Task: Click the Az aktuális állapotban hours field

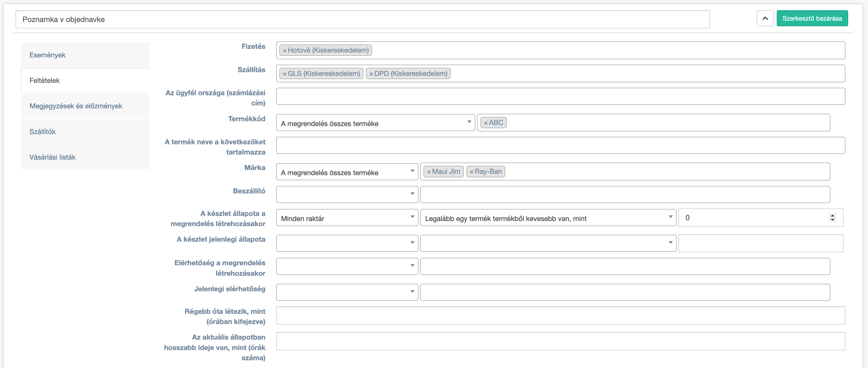Action: coord(561,341)
